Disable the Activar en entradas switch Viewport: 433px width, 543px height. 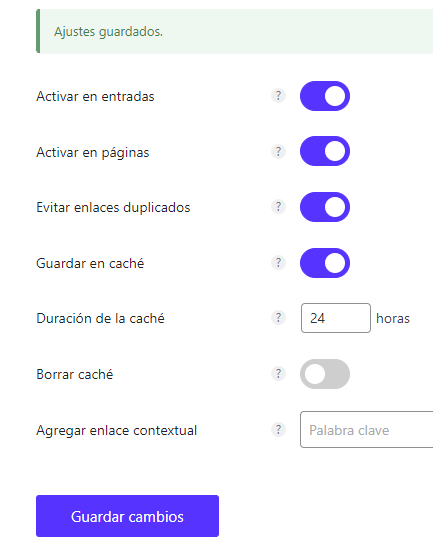pos(325,96)
